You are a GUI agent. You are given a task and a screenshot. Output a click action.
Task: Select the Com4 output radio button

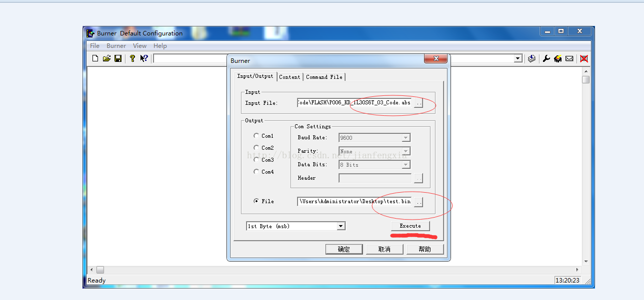tap(256, 171)
